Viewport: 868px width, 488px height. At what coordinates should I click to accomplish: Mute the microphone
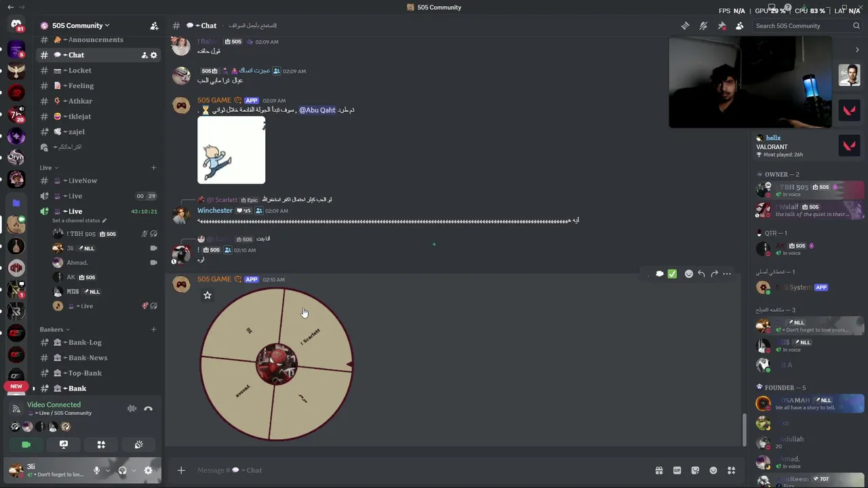pos(96,470)
